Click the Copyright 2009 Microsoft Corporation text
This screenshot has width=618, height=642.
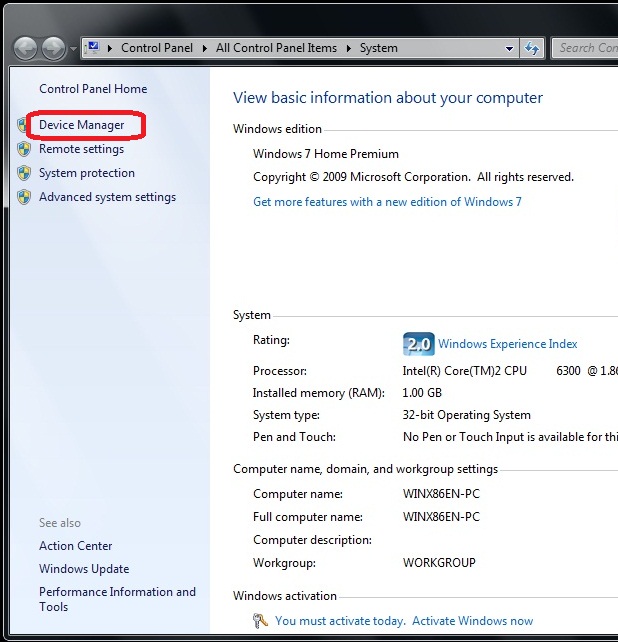pyautogui.click(x=413, y=177)
